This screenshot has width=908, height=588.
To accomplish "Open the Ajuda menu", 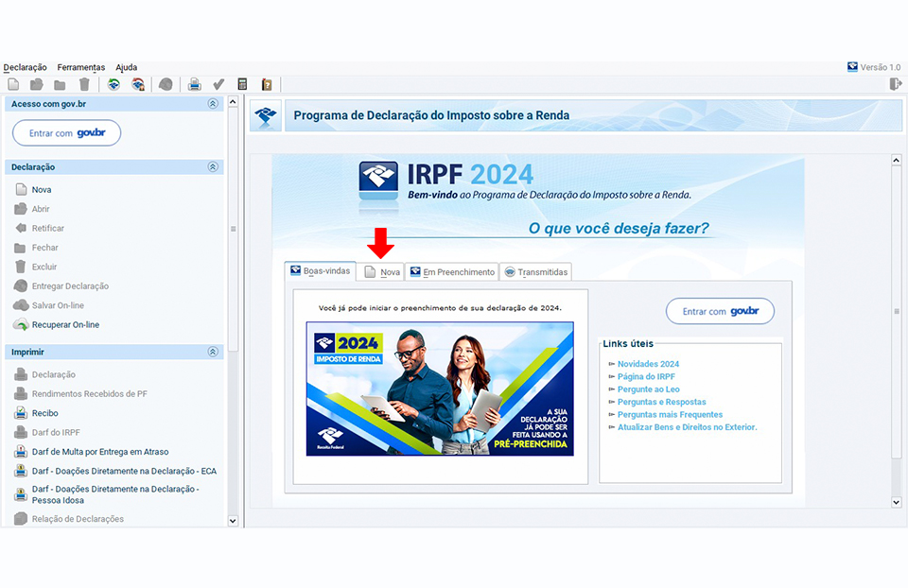I will tap(126, 67).
